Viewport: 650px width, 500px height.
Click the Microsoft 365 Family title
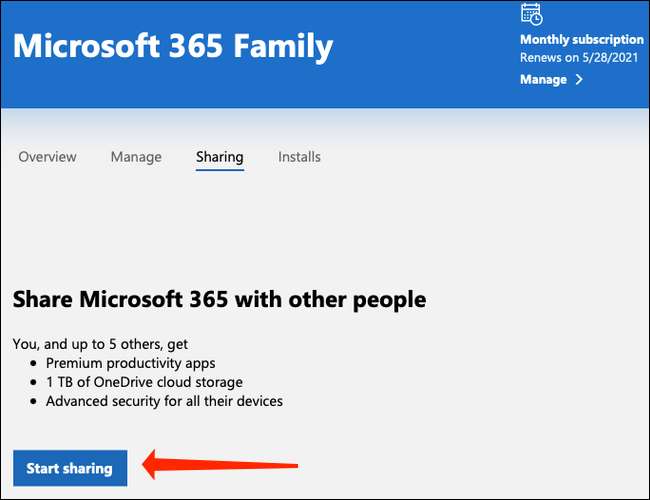tap(173, 46)
